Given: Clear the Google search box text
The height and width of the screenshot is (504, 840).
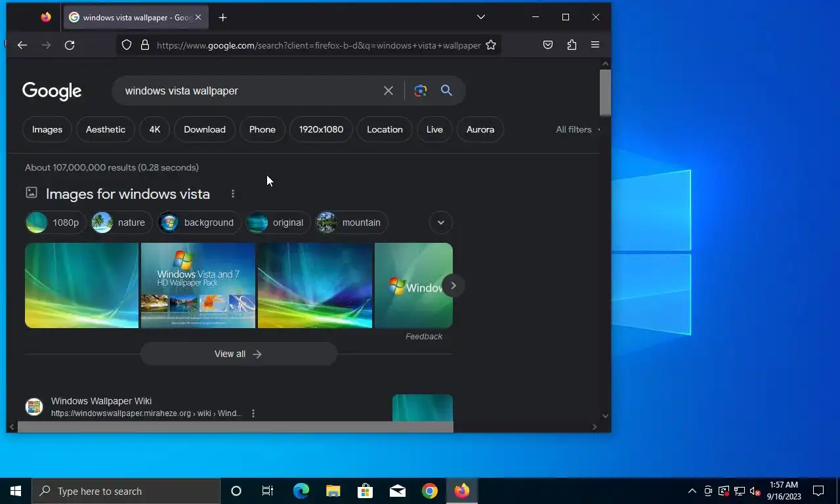Looking at the screenshot, I should (388, 91).
